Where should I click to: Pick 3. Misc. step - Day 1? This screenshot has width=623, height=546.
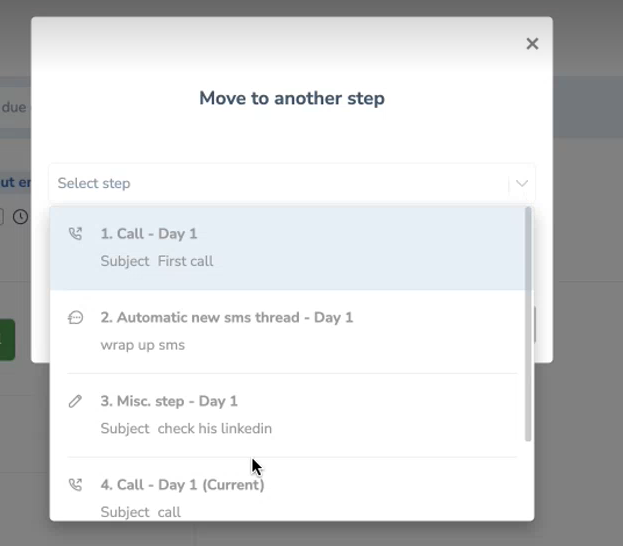click(x=292, y=415)
